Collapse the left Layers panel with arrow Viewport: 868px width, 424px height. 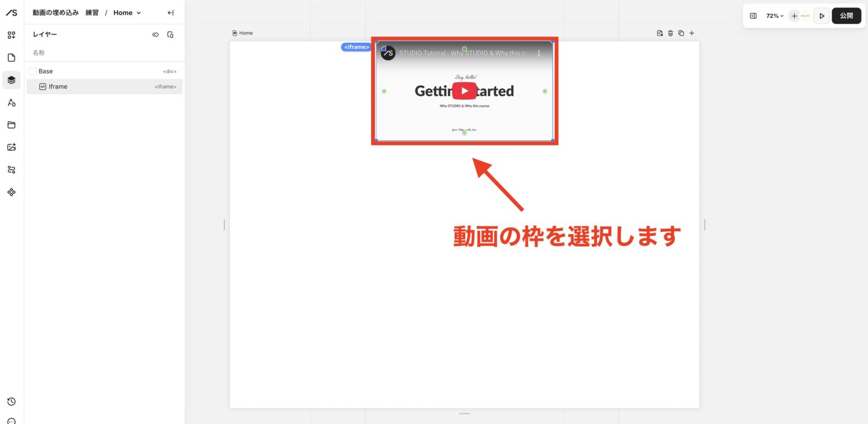point(170,13)
